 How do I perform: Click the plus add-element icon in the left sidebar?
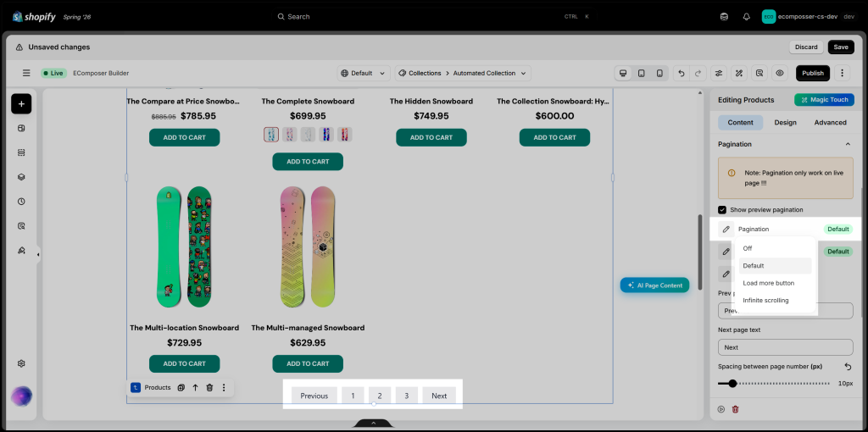(21, 104)
